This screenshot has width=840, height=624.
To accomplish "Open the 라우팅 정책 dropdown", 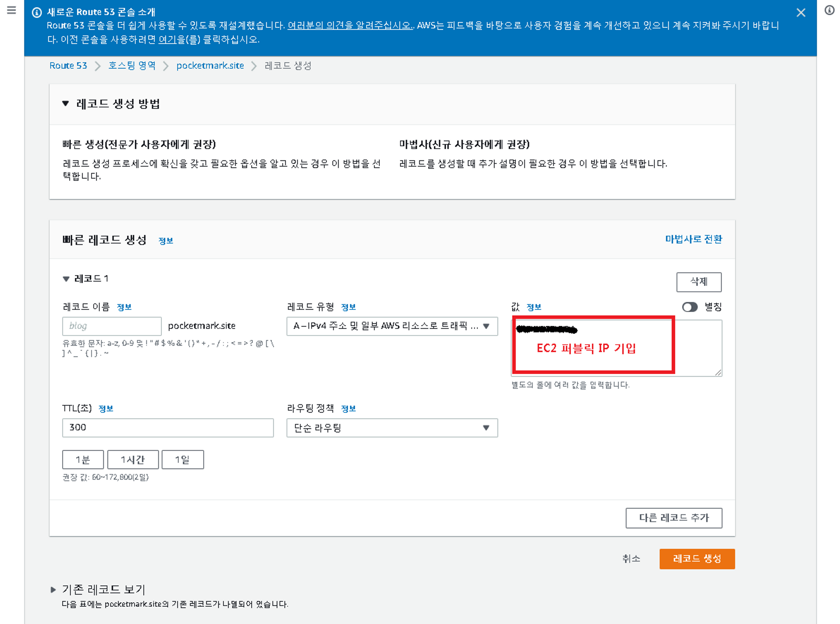I will [x=391, y=428].
